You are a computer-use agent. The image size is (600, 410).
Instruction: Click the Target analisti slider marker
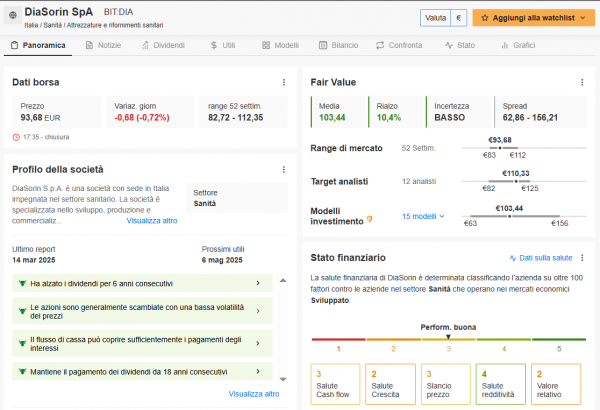(516, 181)
